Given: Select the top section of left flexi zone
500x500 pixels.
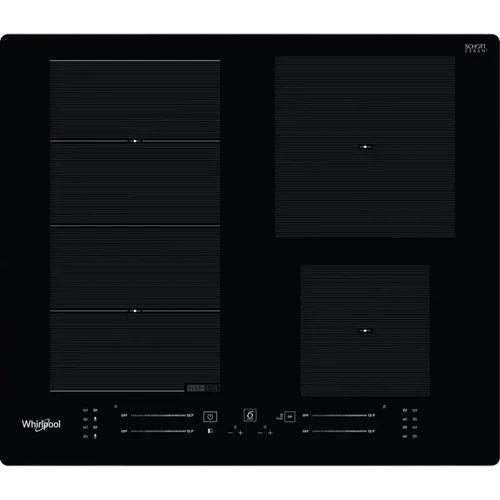Looking at the screenshot, I should 135,100.
